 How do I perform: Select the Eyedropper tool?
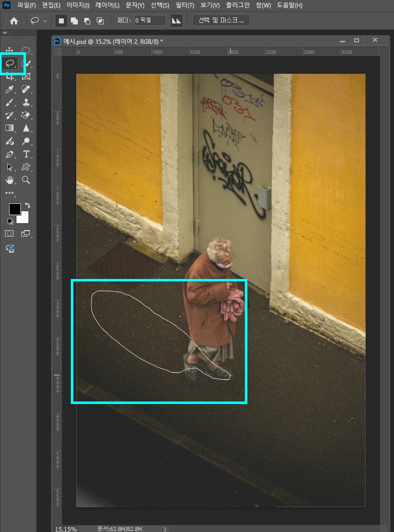10,89
